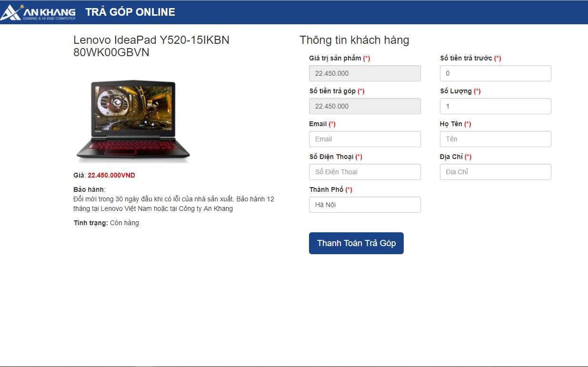Submit with Thanh Toán Trả Góp button

pos(356,243)
